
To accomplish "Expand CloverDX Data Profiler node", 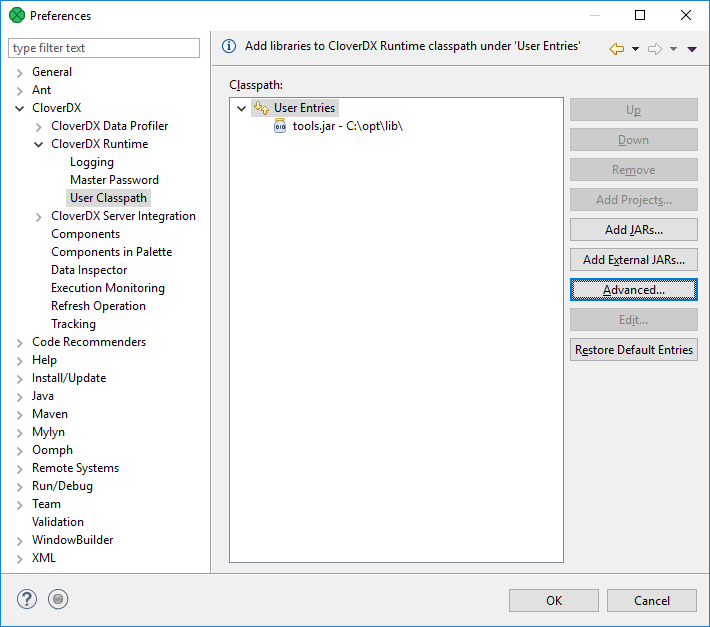I will pos(38,127).
